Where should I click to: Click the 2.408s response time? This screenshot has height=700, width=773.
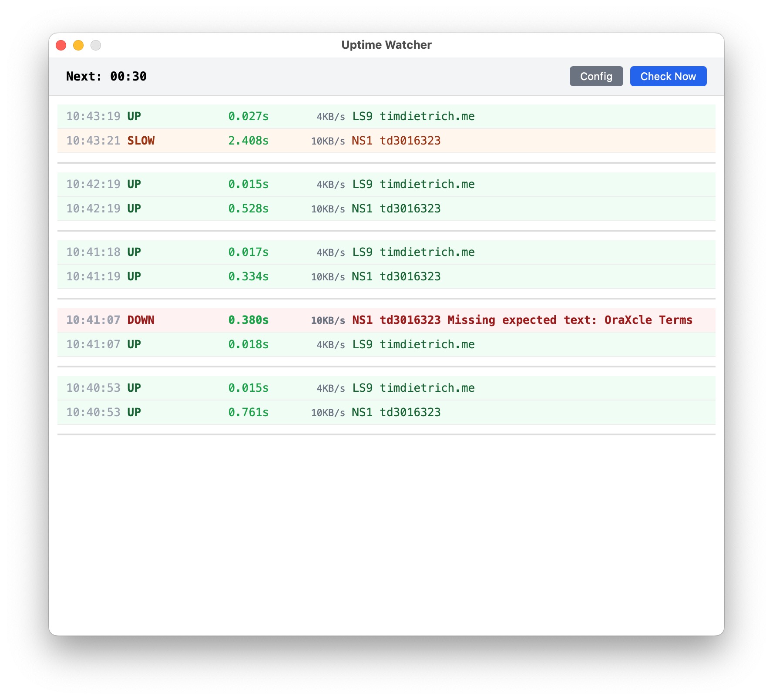click(248, 141)
